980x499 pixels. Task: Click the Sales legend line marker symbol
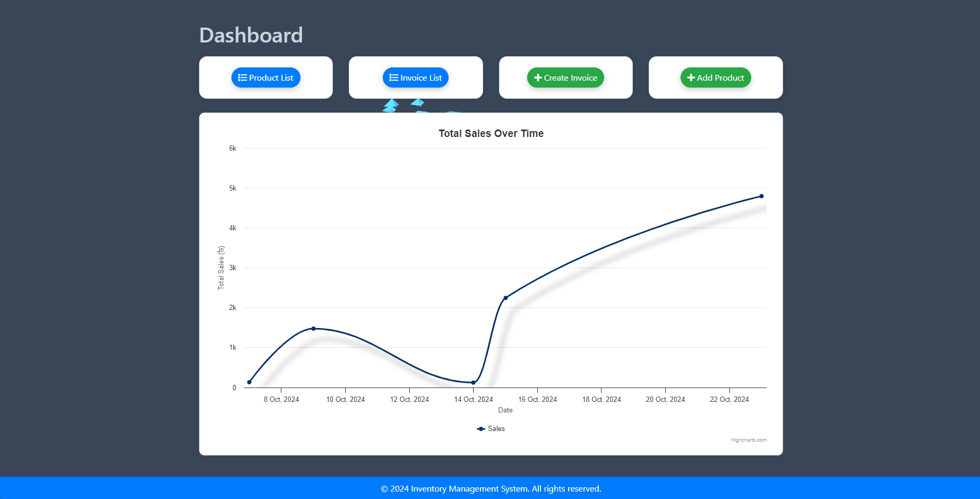point(481,429)
